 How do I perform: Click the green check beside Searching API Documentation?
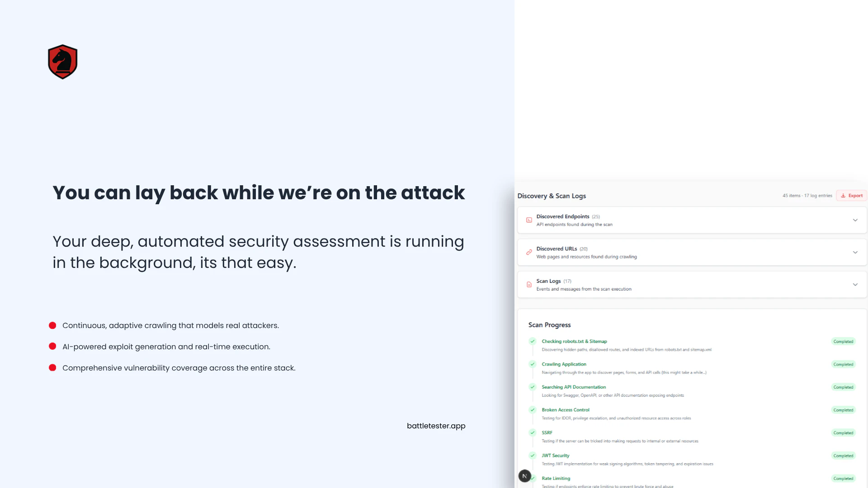point(533,387)
